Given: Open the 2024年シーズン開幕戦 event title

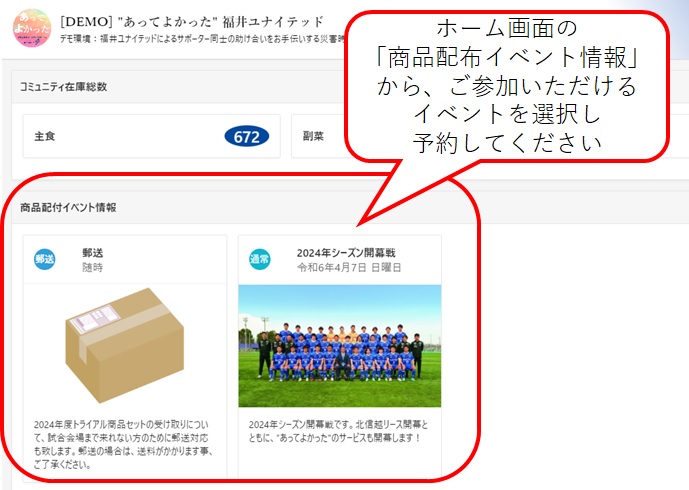Looking at the screenshot, I should click(346, 253).
